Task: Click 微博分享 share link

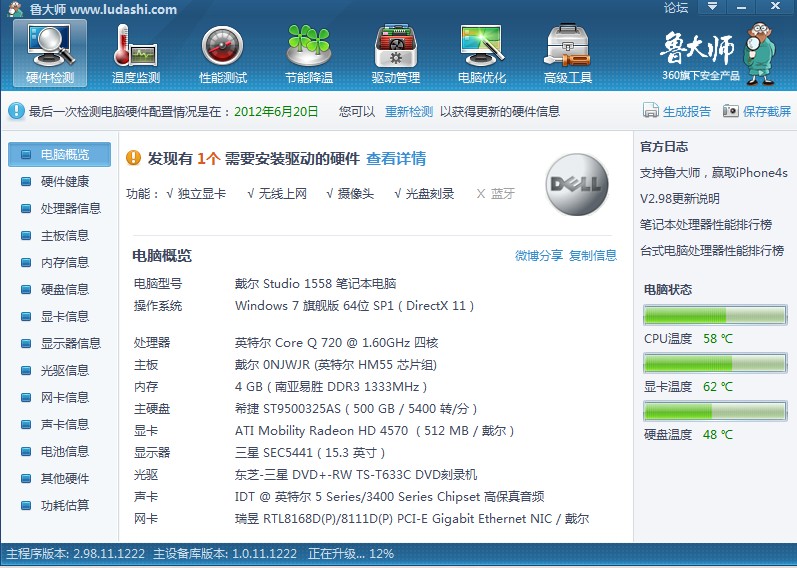Action: pos(539,255)
